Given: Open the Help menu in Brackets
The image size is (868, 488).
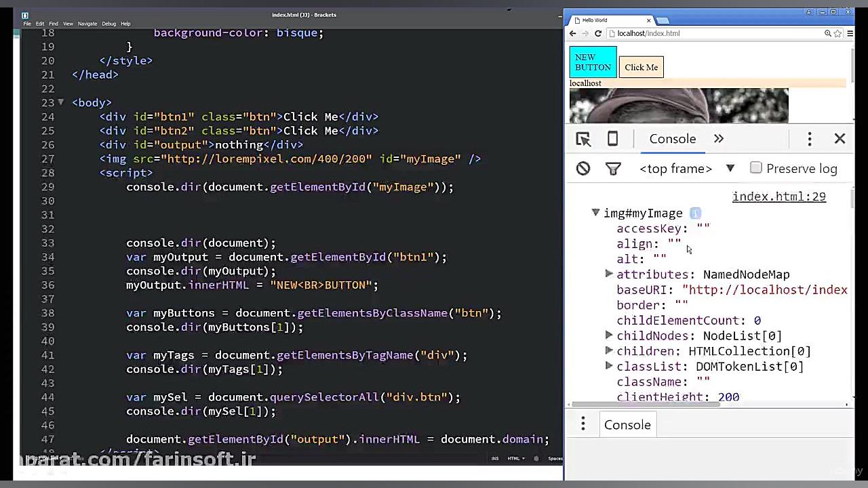Looking at the screenshot, I should click(x=125, y=24).
